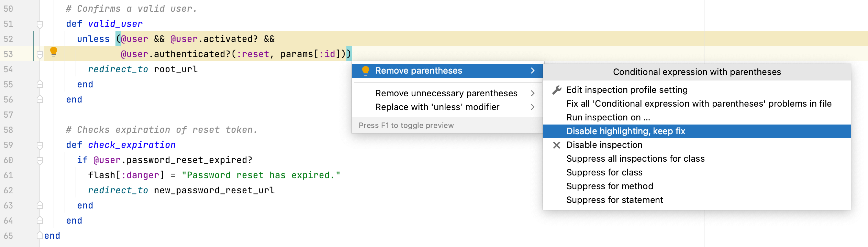Click the lightbulb icon in Remove parentheses item

[365, 71]
